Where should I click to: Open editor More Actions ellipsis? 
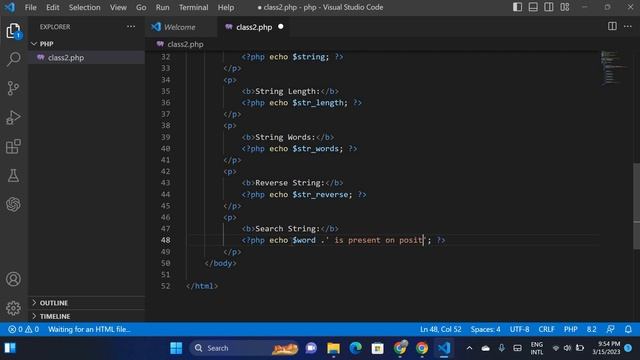(x=628, y=27)
